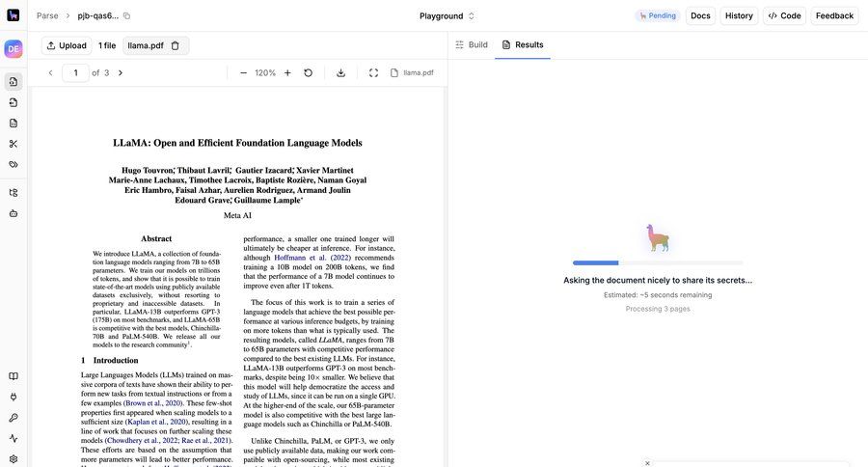The image size is (868, 467).
Task: Click the page number input field
Action: 75,73
